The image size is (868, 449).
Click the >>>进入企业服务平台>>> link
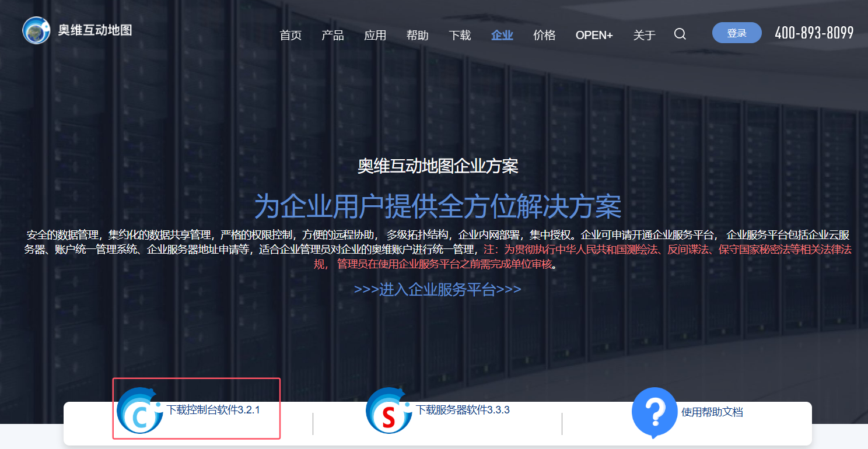[437, 289]
